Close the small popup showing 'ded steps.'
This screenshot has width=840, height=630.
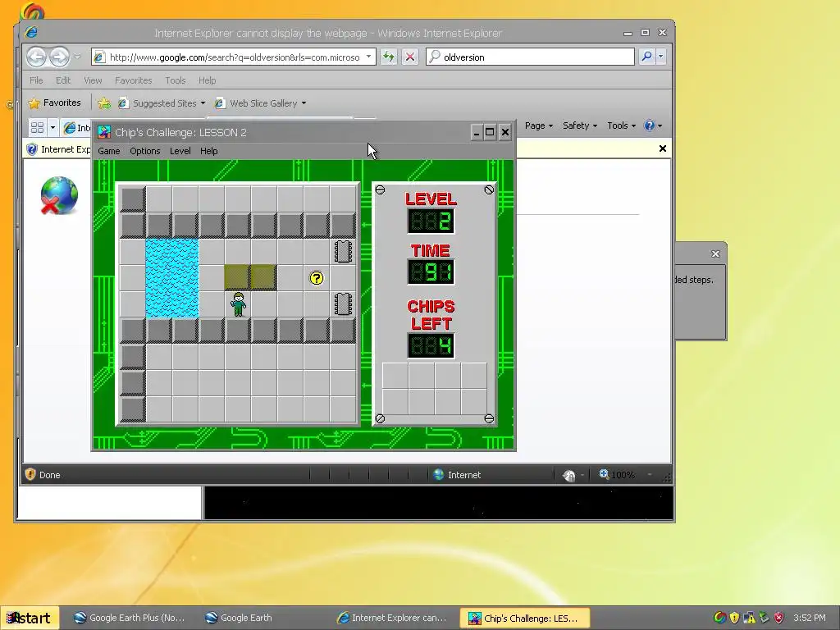point(715,254)
